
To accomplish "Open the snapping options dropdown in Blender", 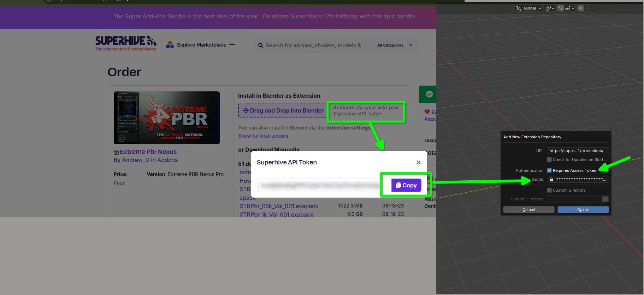I will coord(570,8).
